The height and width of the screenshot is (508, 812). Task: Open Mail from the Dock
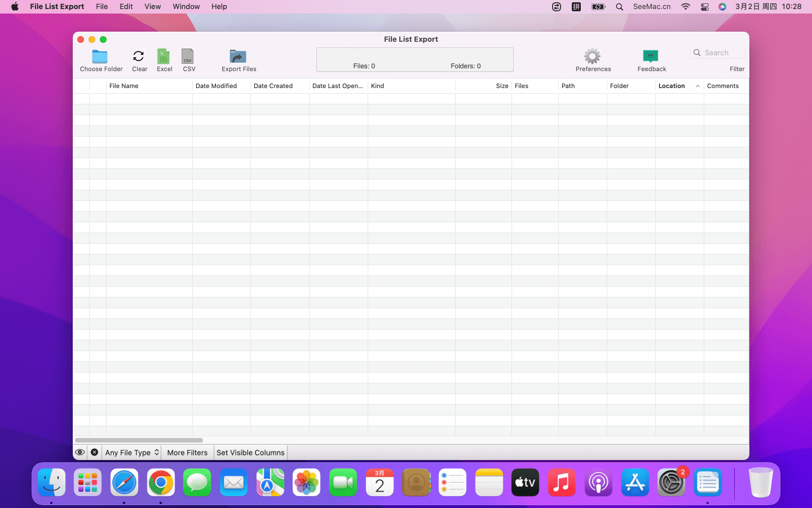coord(233,483)
